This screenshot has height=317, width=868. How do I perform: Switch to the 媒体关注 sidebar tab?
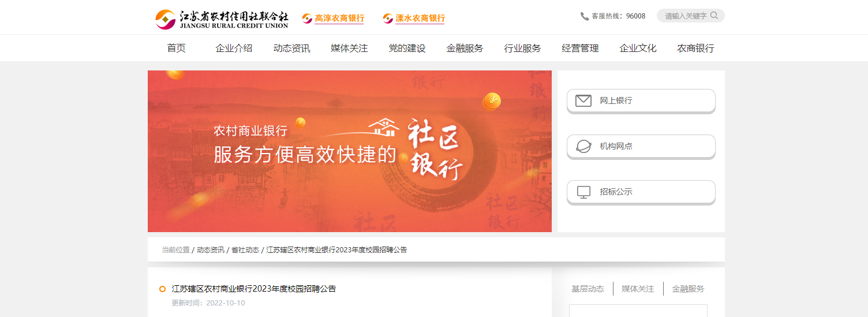click(638, 289)
